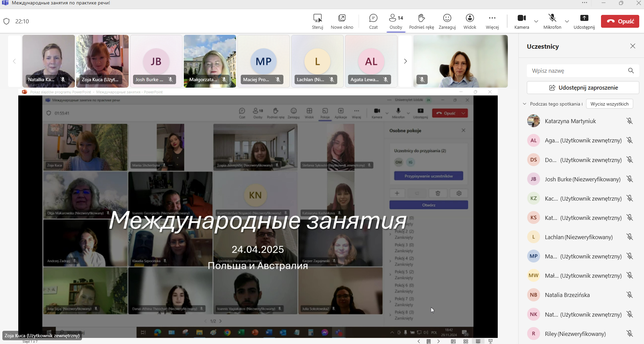Click the notes page icon in slide bar

[x=429, y=341]
